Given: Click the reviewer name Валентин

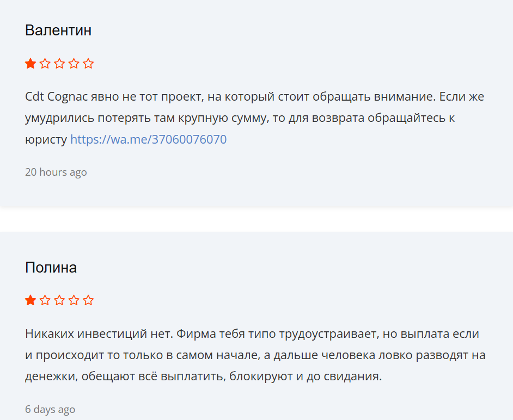Looking at the screenshot, I should (x=58, y=30).
